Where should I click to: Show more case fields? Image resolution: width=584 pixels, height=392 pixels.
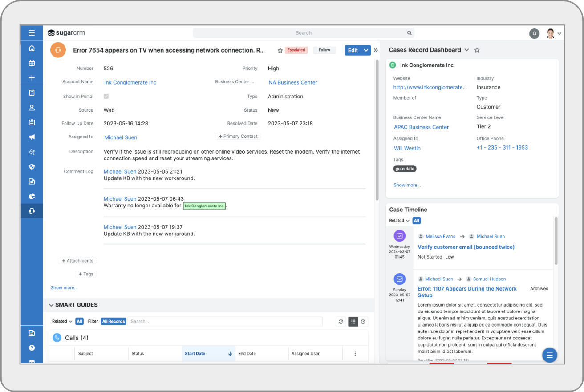point(64,288)
